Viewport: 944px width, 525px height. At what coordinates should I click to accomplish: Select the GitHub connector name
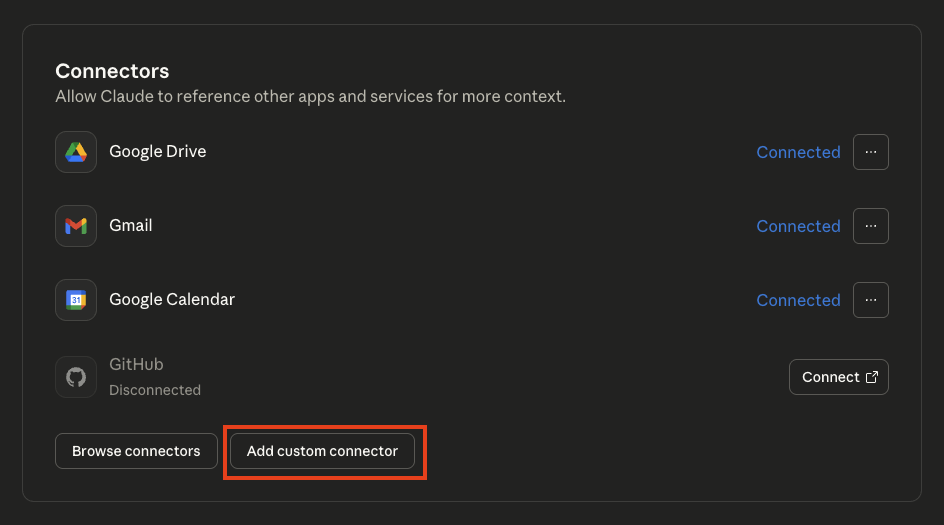click(x=136, y=365)
